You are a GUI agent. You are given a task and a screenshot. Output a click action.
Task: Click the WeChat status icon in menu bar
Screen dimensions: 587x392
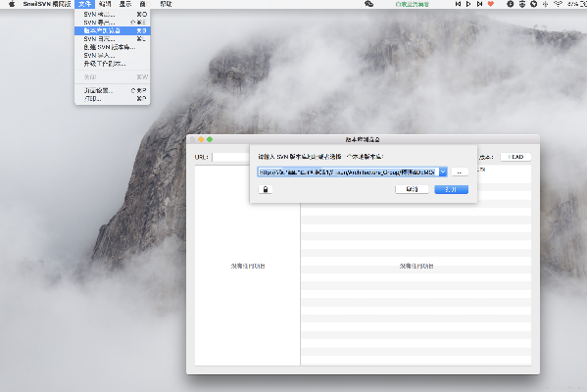368,4
